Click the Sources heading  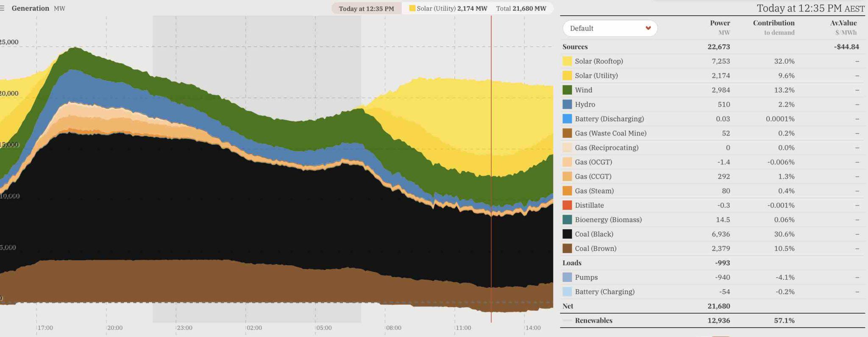(575, 47)
